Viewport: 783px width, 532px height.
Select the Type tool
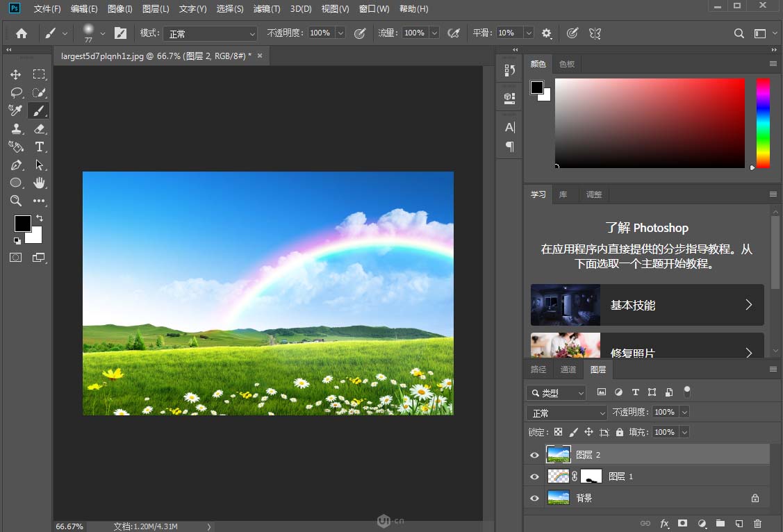pos(39,147)
